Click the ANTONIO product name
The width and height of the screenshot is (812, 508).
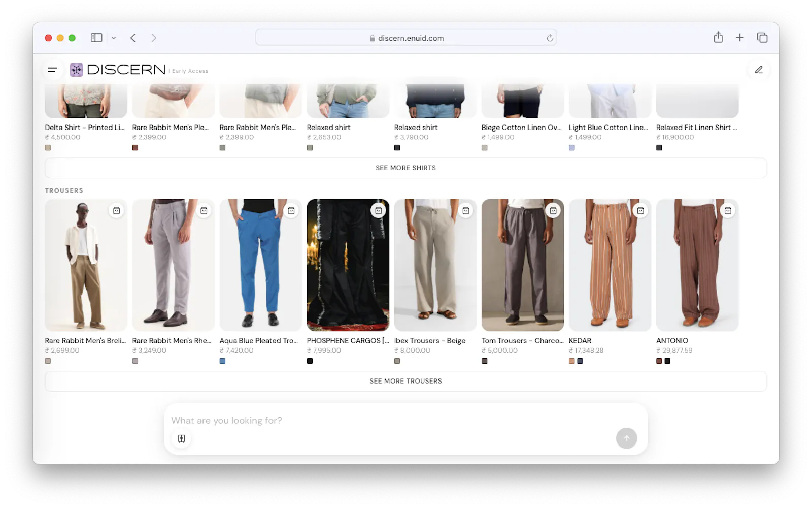[672, 341]
